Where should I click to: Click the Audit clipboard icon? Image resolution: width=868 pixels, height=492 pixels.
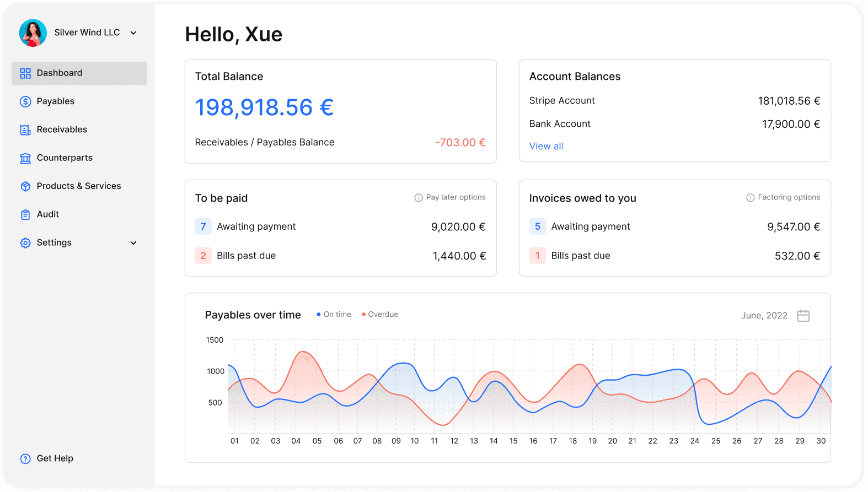click(x=25, y=215)
